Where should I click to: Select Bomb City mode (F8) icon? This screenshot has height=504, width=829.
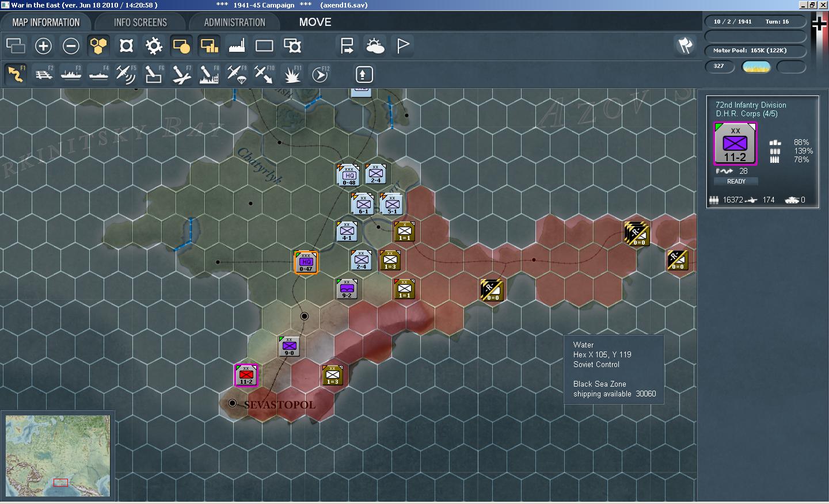[x=209, y=74]
